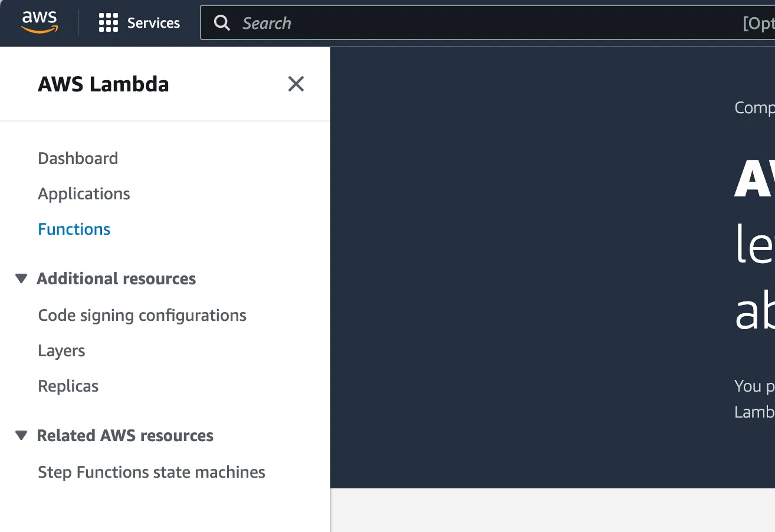Navigate to the Layers page
This screenshot has width=775, height=532.
[61, 350]
